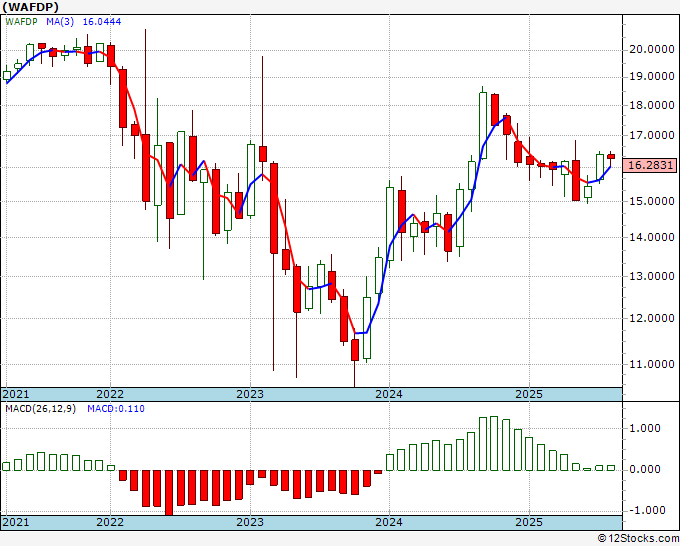Click the 15.0000 price axis label
680x546 pixels.
tap(652, 201)
